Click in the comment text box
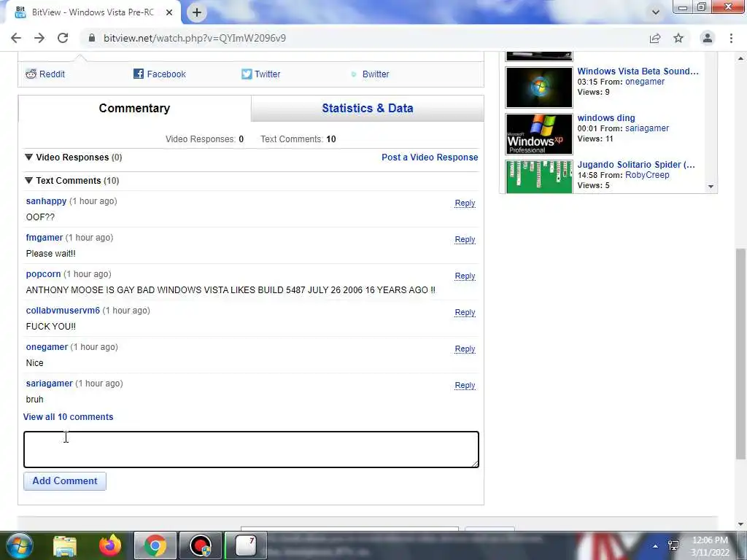This screenshot has width=747, height=560. (x=251, y=449)
